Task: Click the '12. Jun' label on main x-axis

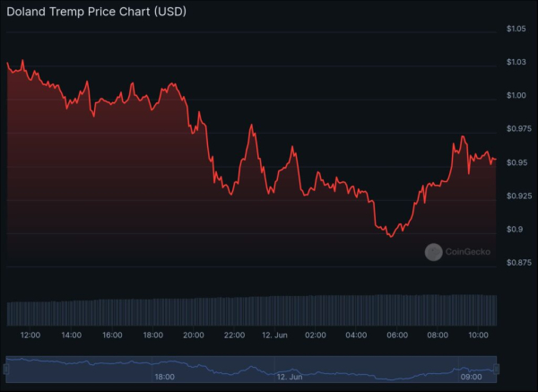Action: [274, 335]
